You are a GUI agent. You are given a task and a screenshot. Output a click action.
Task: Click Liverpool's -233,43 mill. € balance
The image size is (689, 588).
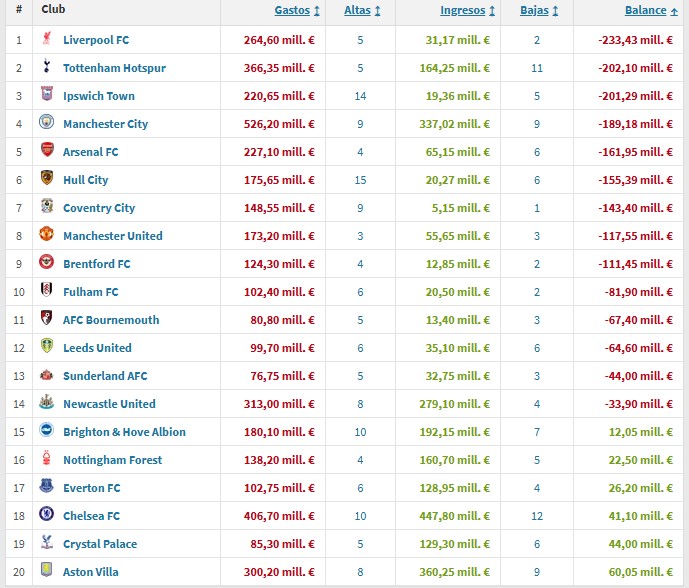click(635, 40)
